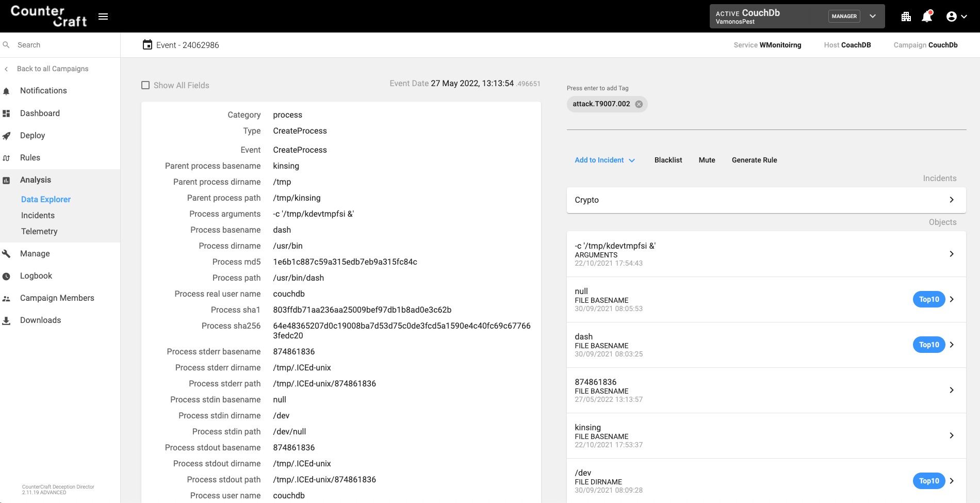Expand the /dev FILE DIRNAME object

tap(952, 481)
